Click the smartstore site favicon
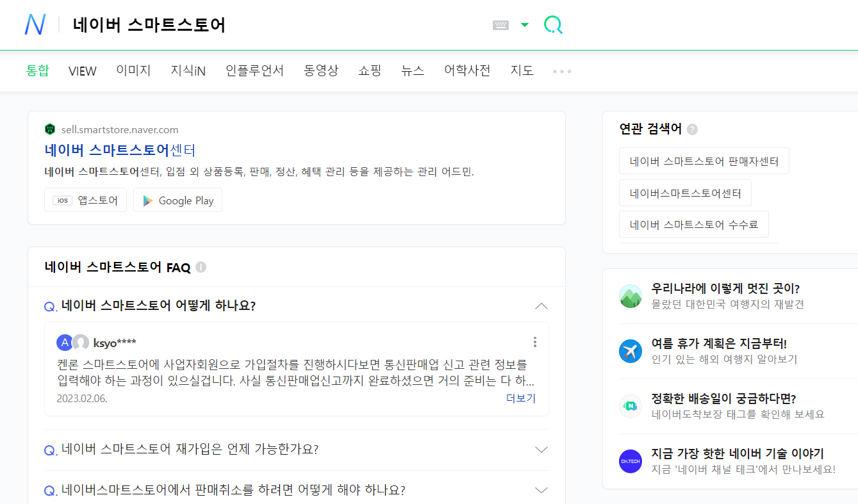858x504 pixels. coord(50,129)
